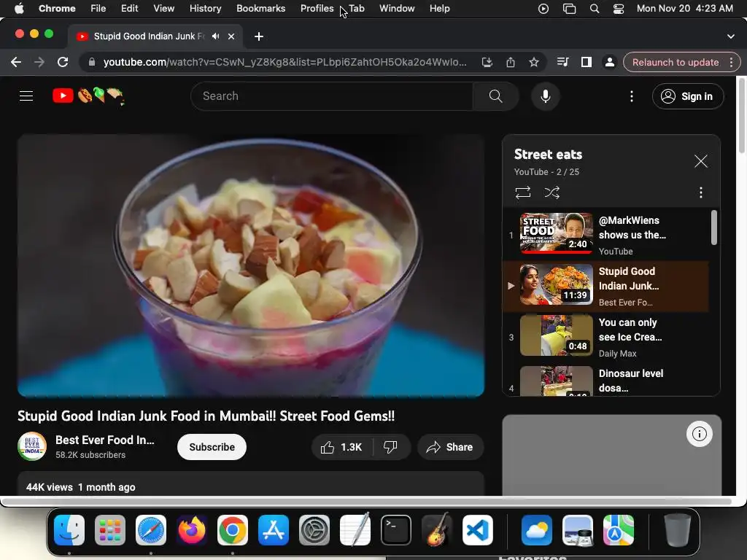The height and width of the screenshot is (560, 747).
Task: Open Chrome profile icon
Action: 609,63
